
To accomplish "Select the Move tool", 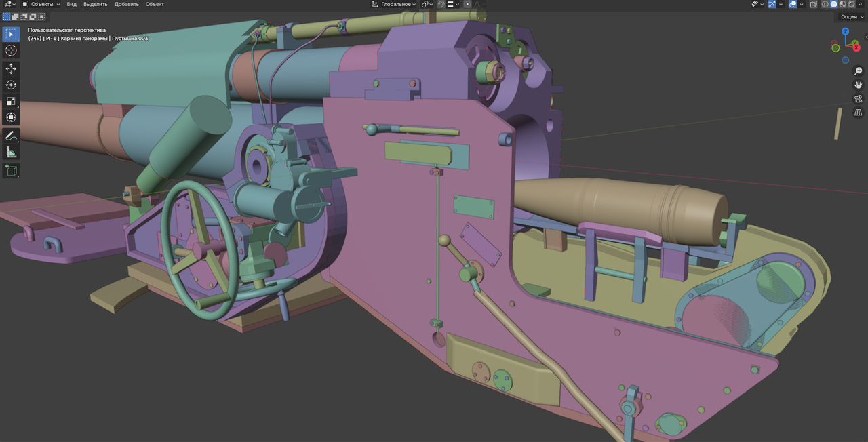I will tap(11, 69).
